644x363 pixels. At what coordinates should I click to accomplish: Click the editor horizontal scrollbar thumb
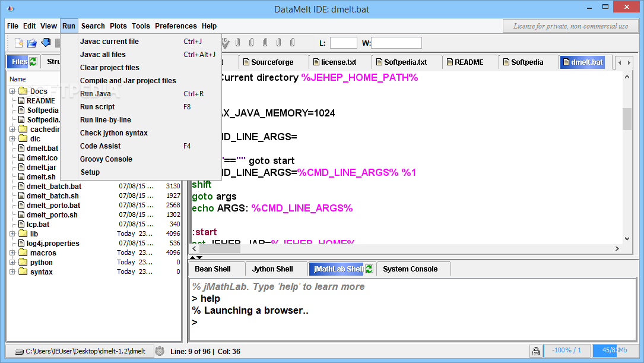220,248
